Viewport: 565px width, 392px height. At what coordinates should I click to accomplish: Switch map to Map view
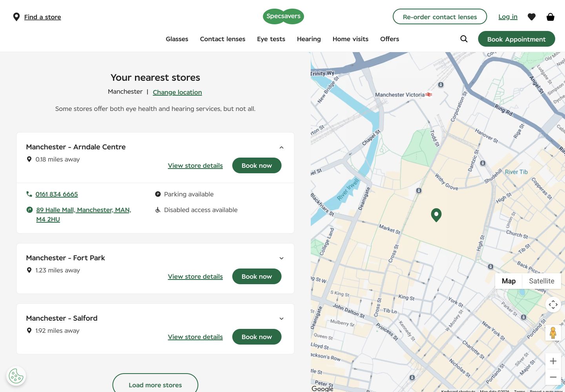pyautogui.click(x=508, y=281)
